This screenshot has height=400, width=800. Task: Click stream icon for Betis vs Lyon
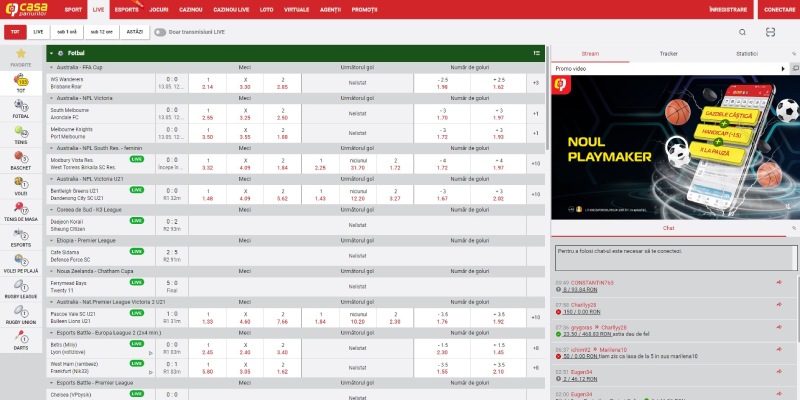click(x=151, y=353)
